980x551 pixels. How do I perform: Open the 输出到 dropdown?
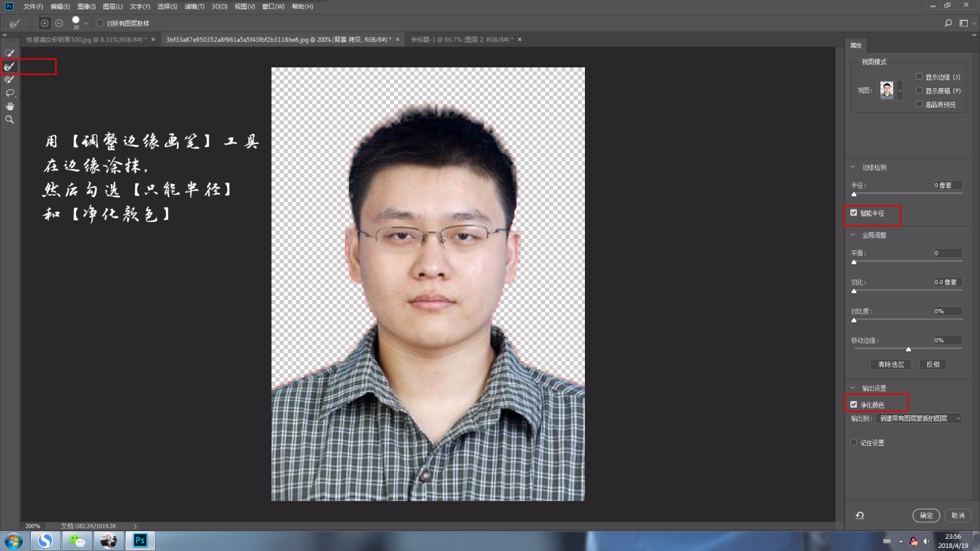click(x=919, y=418)
